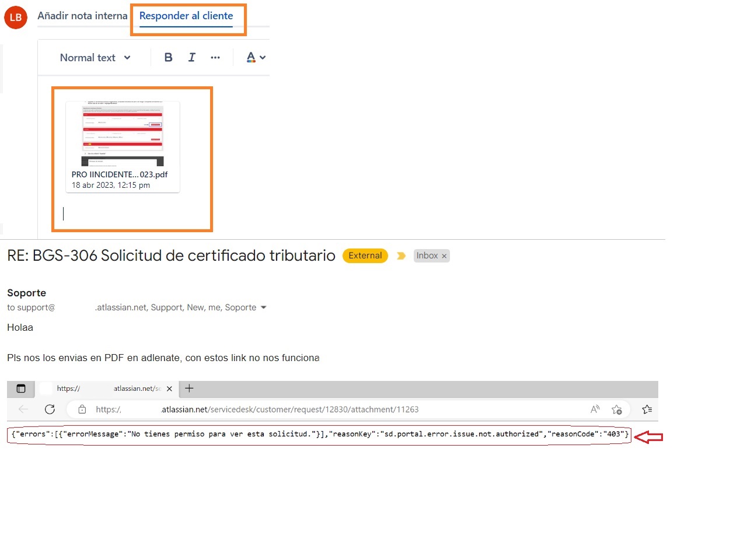Close the atlassian.net browser tab

coord(169,388)
